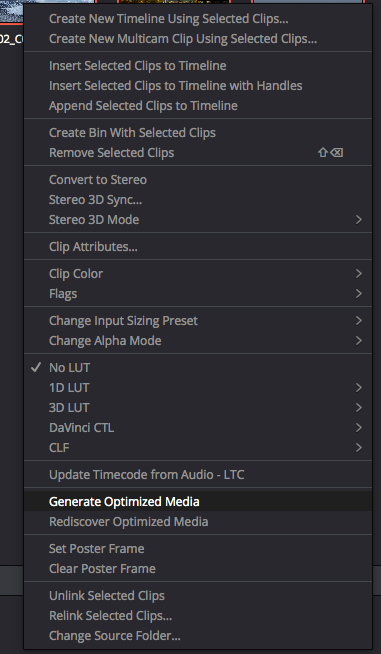This screenshot has width=381, height=654.
Task: Remove Selected Clips via shift-delete shortcut icon
Action: point(331,153)
